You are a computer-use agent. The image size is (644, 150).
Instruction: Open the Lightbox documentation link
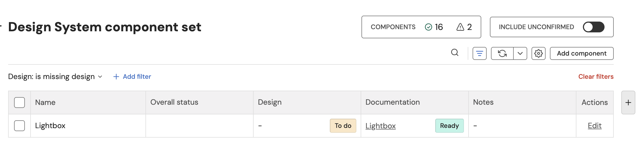pos(380,126)
